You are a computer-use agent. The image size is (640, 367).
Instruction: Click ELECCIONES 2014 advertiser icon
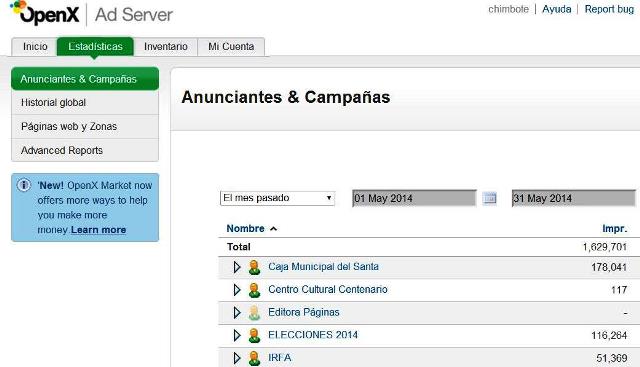click(x=254, y=336)
